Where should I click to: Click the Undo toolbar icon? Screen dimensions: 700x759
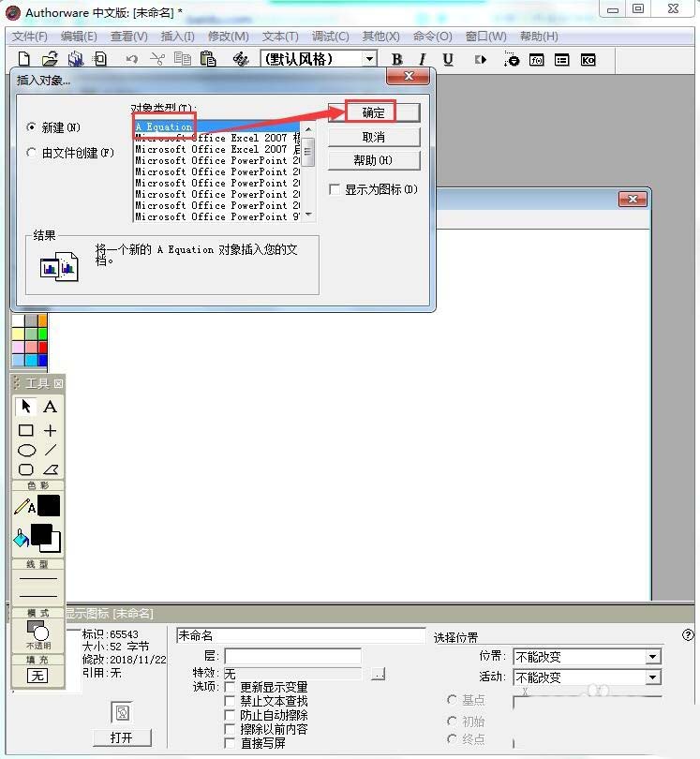point(131,59)
